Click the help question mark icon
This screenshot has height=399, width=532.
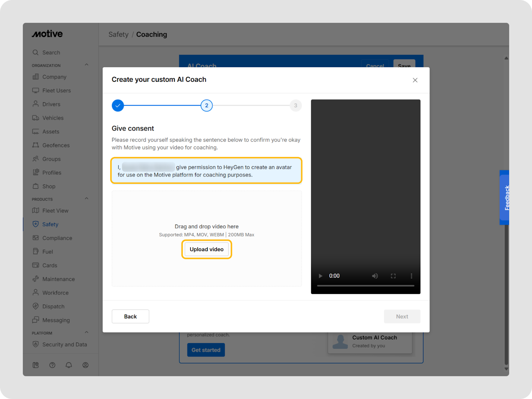click(x=52, y=365)
